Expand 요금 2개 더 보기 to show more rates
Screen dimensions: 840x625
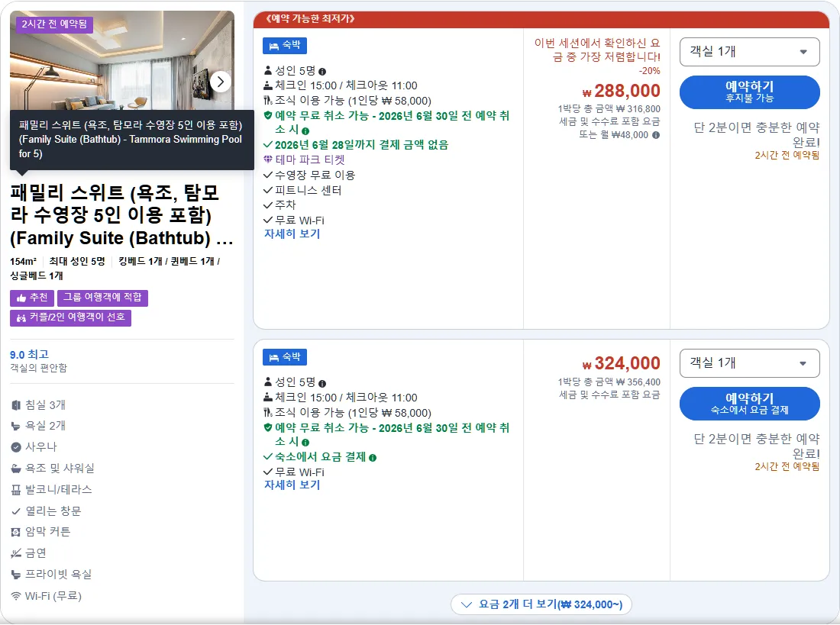coord(541,604)
